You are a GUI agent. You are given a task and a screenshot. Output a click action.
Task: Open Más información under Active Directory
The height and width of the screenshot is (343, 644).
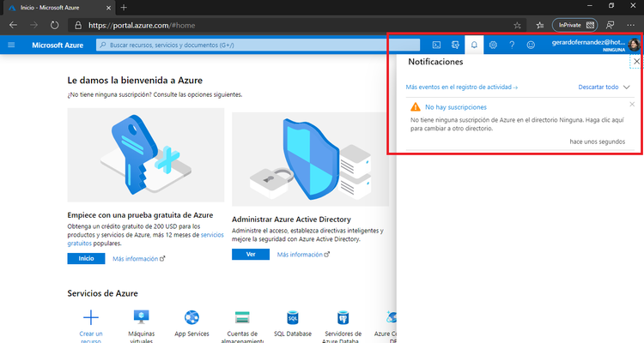[x=303, y=255]
